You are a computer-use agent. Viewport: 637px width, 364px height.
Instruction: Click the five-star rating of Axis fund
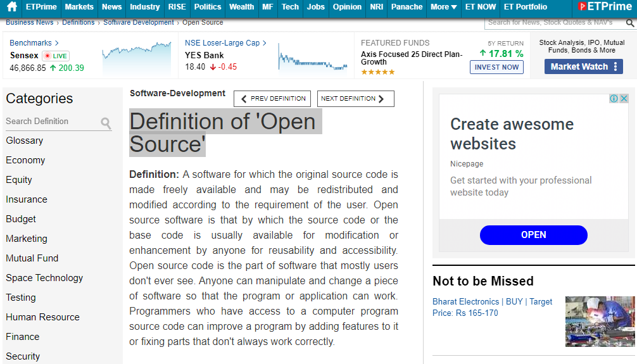pos(378,72)
